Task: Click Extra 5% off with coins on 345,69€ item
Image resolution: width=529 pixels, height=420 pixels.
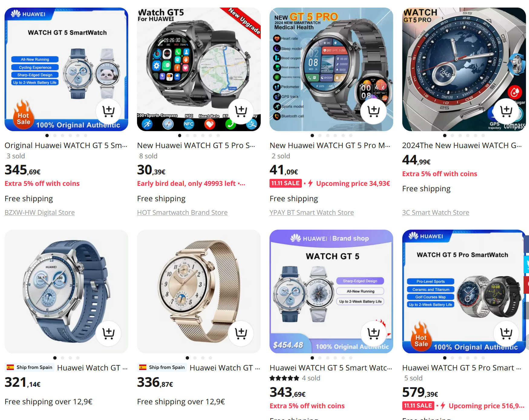Action: [x=42, y=183]
